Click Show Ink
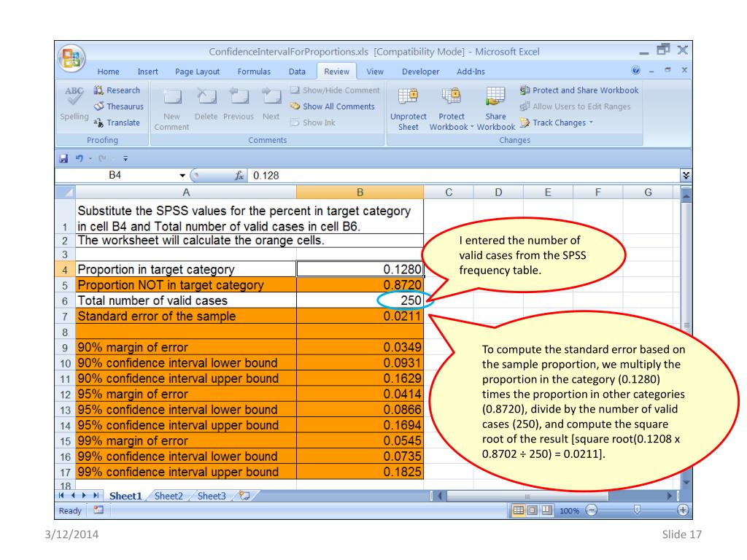The width and height of the screenshot is (747, 560). click(x=313, y=122)
